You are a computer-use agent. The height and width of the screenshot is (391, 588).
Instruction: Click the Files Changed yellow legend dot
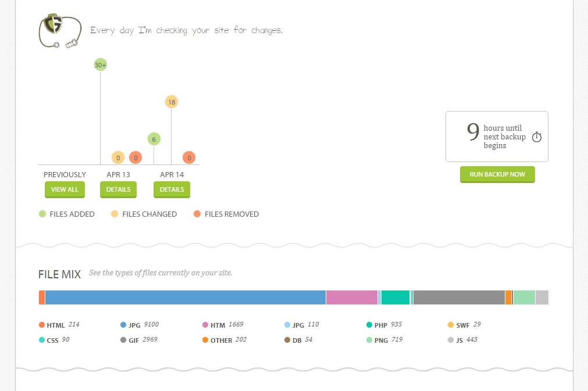115,214
